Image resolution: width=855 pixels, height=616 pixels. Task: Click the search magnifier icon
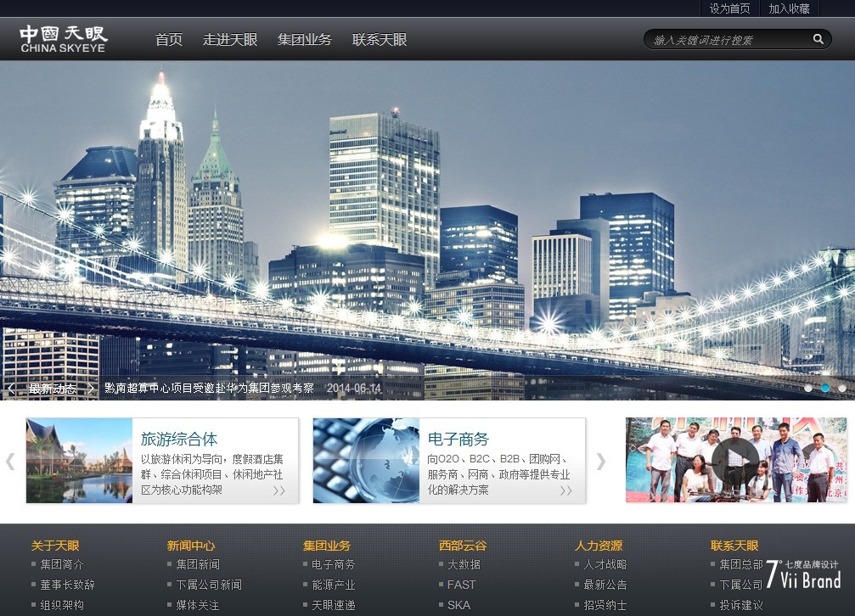click(x=818, y=39)
